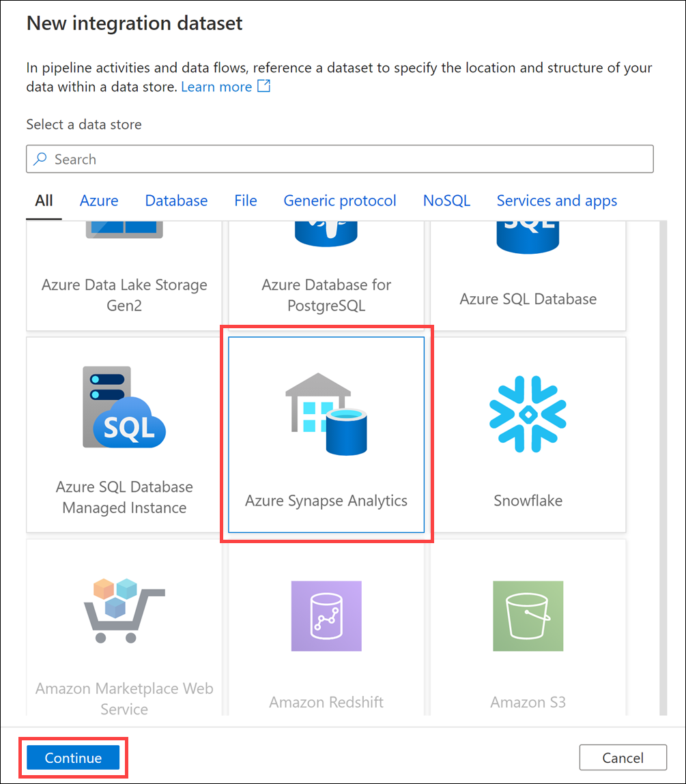Click the Snowflake label text

[x=528, y=501]
